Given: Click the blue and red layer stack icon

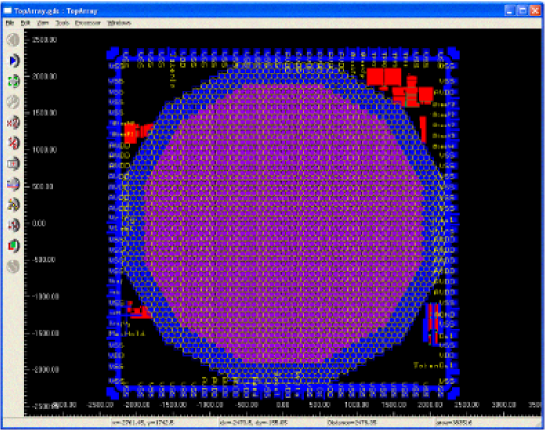Looking at the screenshot, I should (13, 184).
